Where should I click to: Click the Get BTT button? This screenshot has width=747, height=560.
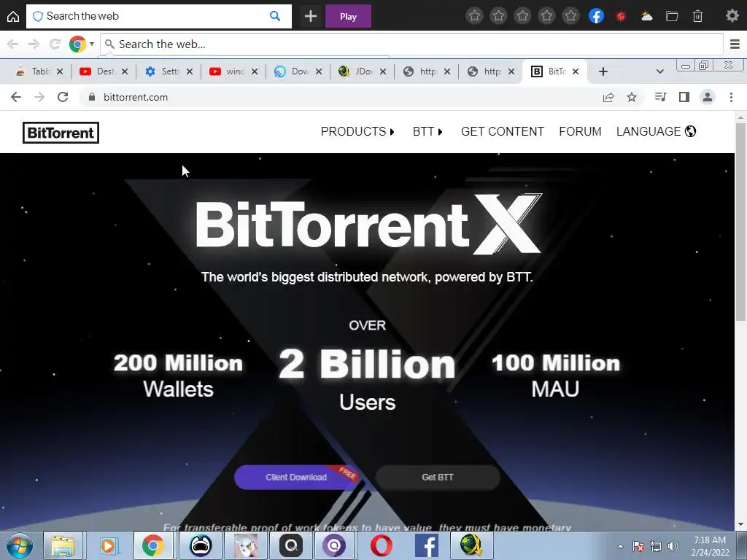click(438, 477)
